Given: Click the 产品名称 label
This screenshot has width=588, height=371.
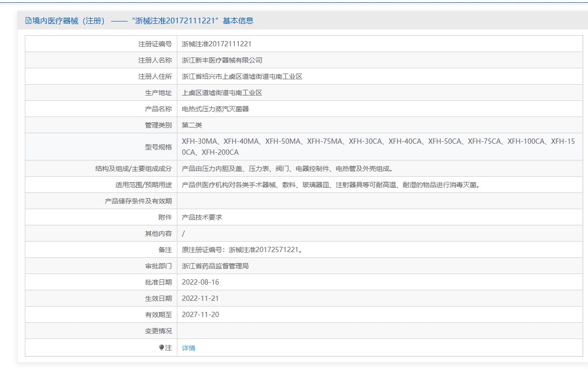Looking at the screenshot, I should point(158,109).
